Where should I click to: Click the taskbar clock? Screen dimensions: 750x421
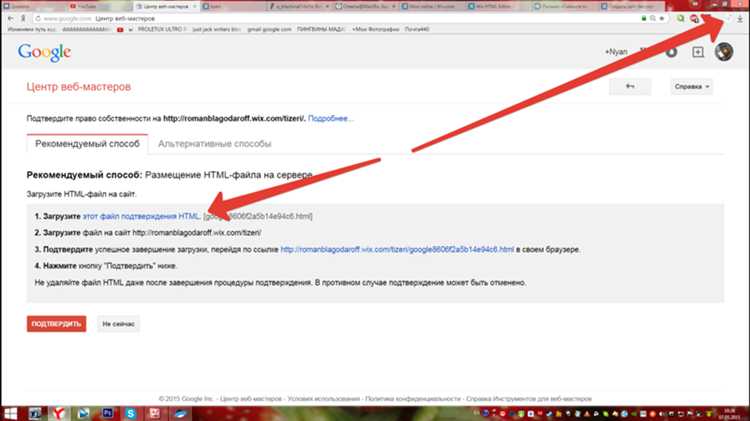point(730,413)
